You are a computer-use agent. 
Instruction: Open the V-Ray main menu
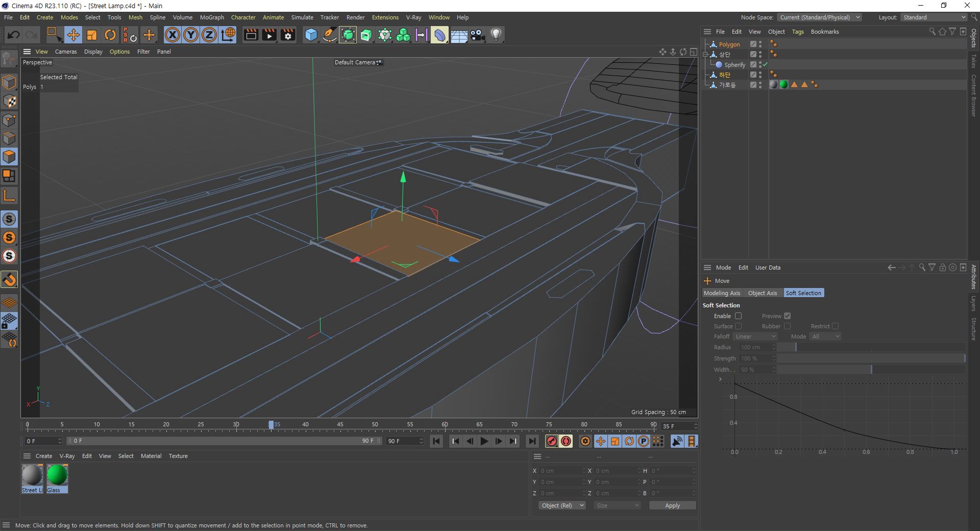tap(413, 17)
